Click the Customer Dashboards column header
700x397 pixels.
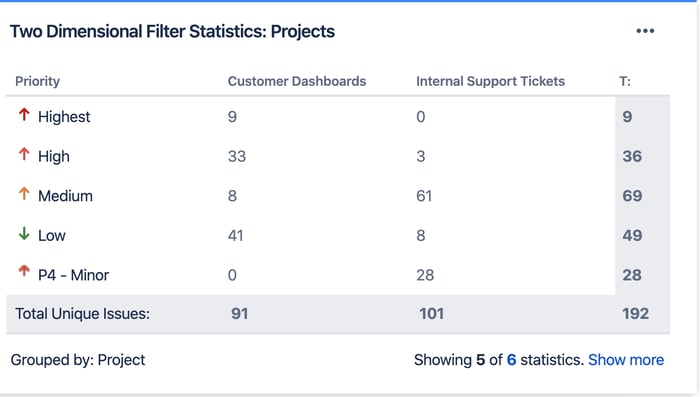[x=297, y=81]
